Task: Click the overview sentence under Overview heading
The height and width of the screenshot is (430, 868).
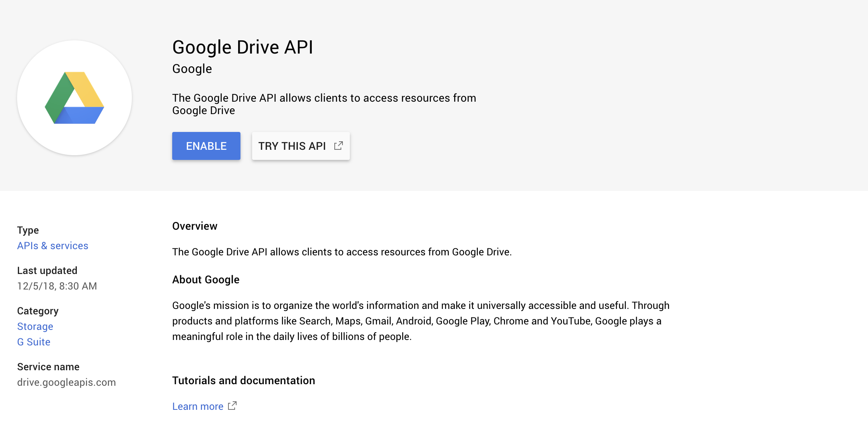Action: [x=342, y=252]
